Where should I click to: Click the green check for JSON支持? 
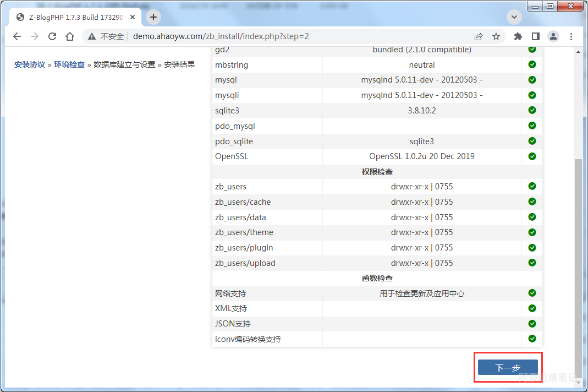coord(532,323)
